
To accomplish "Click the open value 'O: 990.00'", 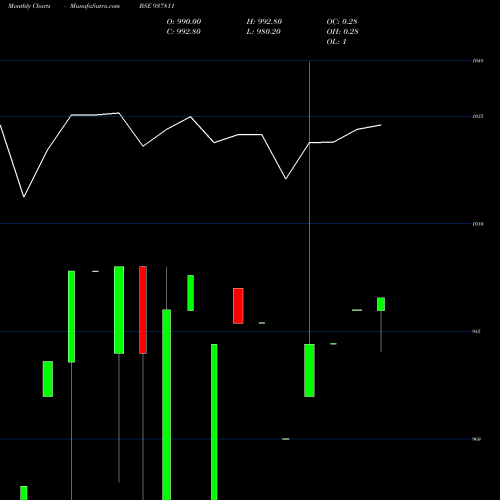I will 184,22.
